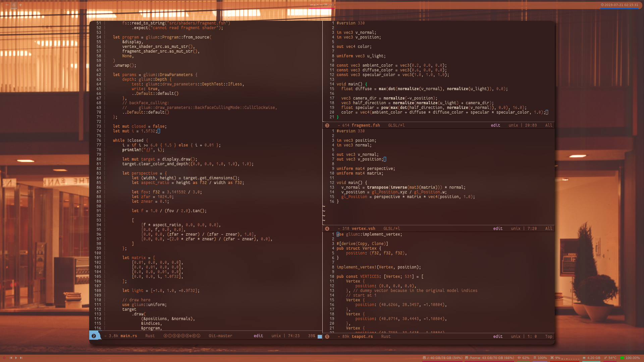Click the edit mode indicator in main.rs
The height and width of the screenshot is (362, 644).
point(258,336)
